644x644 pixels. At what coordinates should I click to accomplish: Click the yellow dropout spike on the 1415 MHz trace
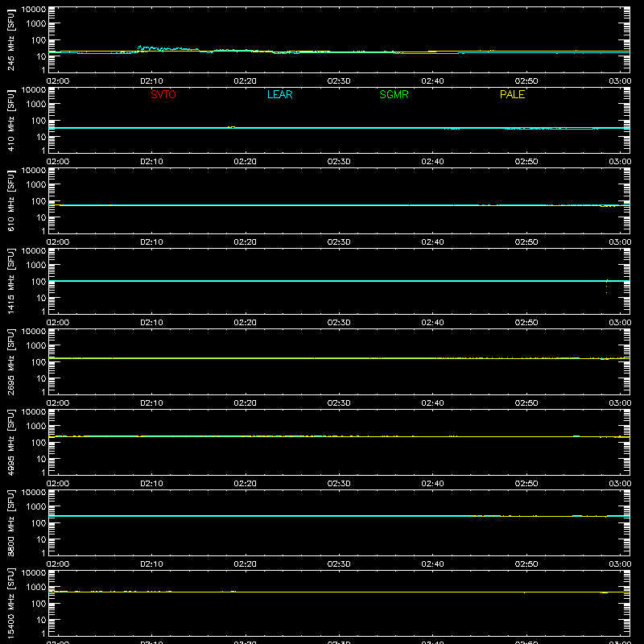(607, 287)
